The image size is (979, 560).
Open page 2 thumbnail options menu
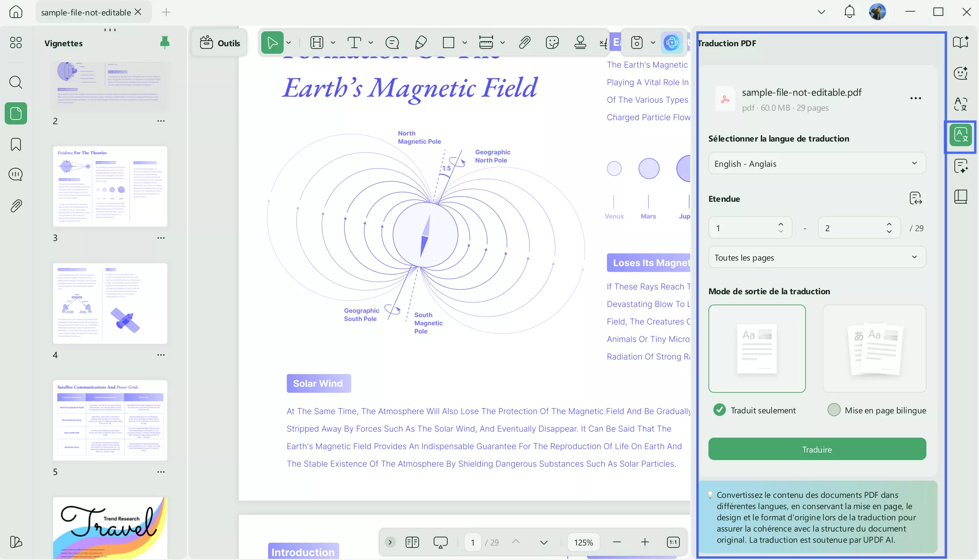pos(161,121)
